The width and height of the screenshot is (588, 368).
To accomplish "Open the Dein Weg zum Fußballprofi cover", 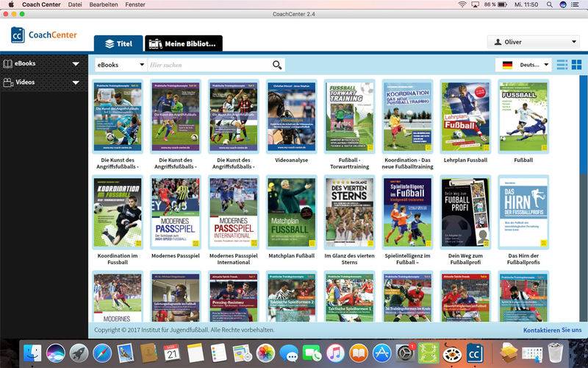I will (x=465, y=212).
